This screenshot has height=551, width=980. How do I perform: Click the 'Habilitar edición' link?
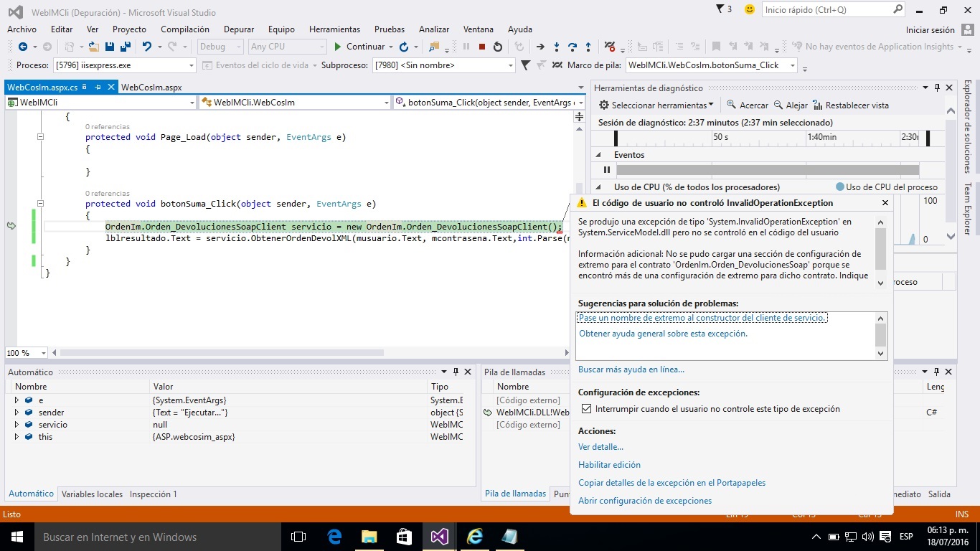click(x=609, y=465)
